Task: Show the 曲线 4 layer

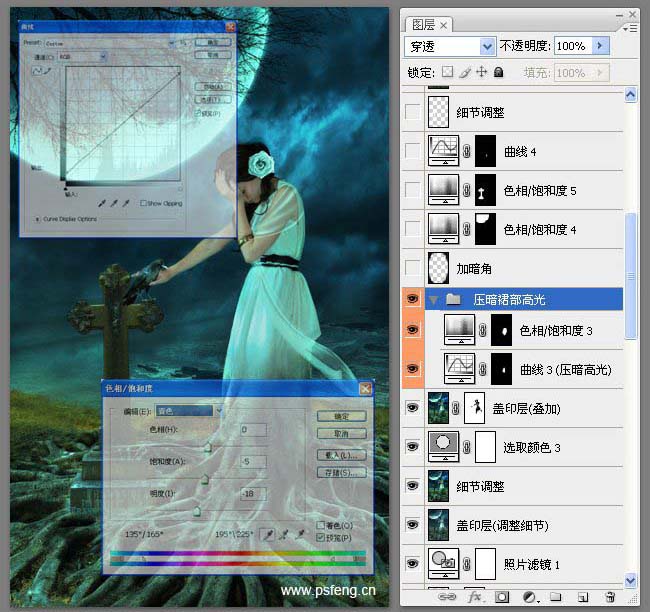Action: click(x=412, y=151)
